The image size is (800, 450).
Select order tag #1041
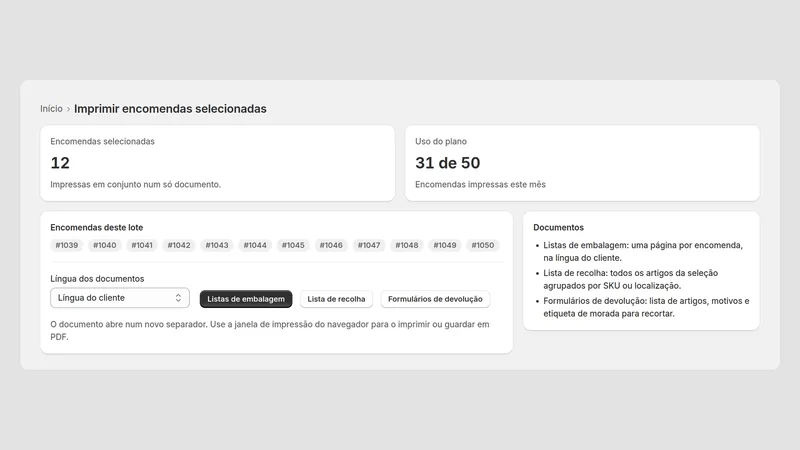click(142, 245)
